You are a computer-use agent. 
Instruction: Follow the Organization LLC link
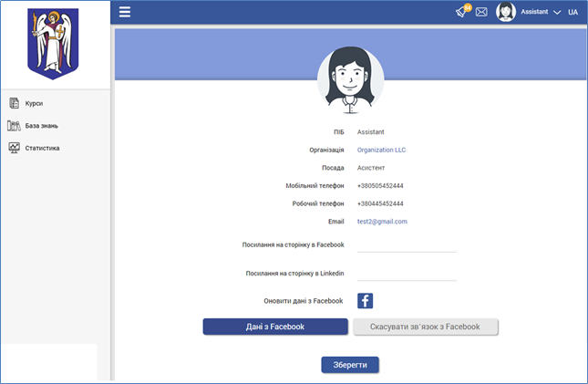pos(382,150)
